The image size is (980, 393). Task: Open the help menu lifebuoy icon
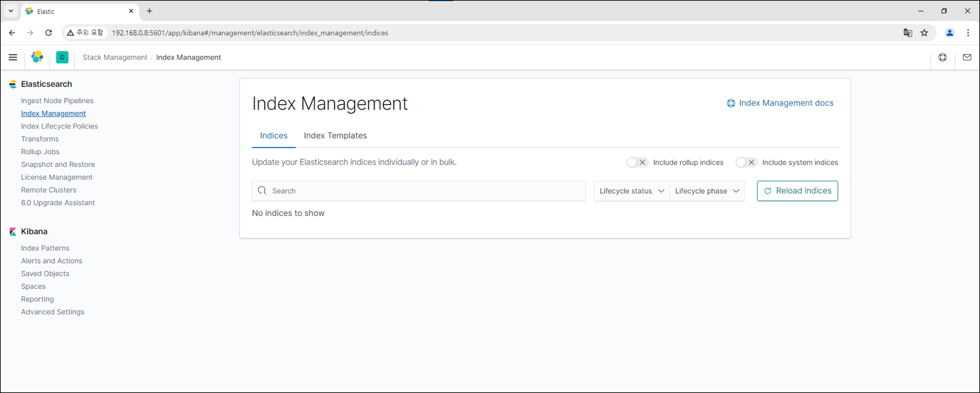click(x=942, y=57)
